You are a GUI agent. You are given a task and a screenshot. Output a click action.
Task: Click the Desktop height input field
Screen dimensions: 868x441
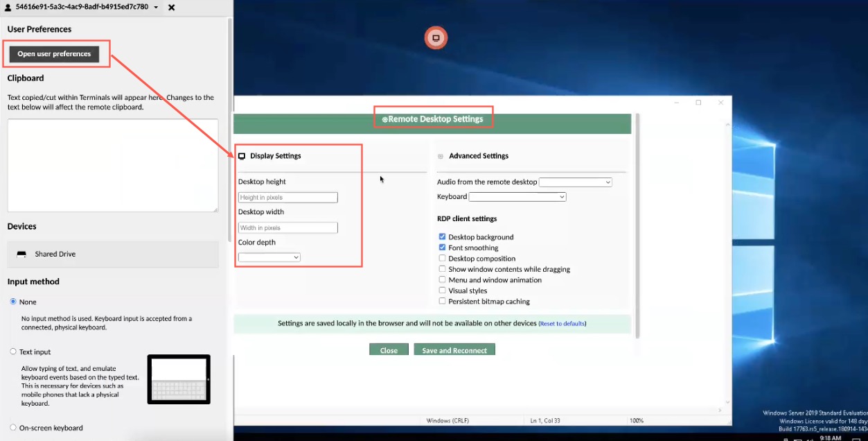pyautogui.click(x=288, y=198)
